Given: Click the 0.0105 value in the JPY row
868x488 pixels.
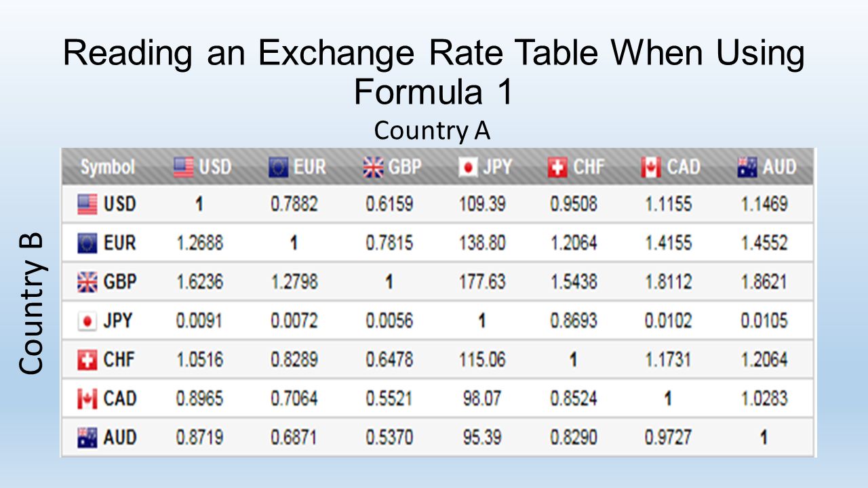Looking at the screenshot, I should click(764, 321).
